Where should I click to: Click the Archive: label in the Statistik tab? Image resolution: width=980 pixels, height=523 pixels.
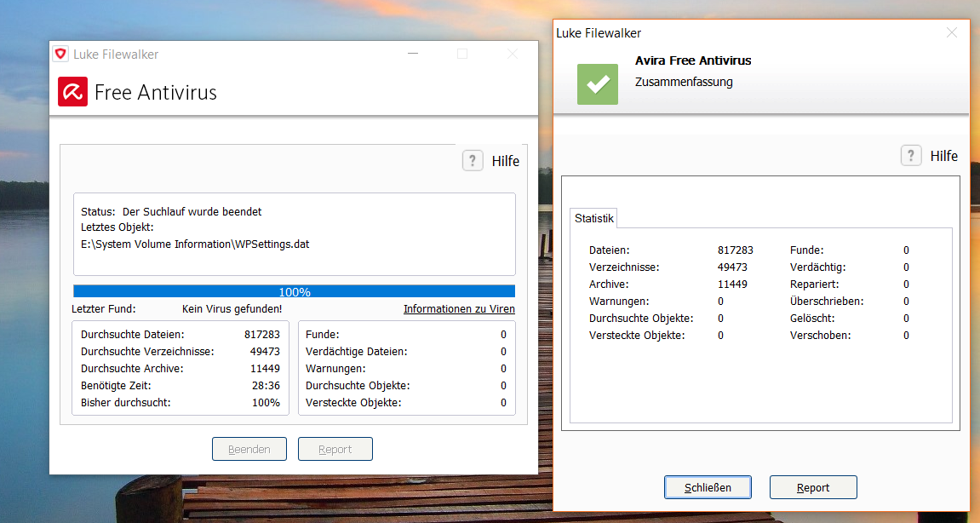coord(609,284)
